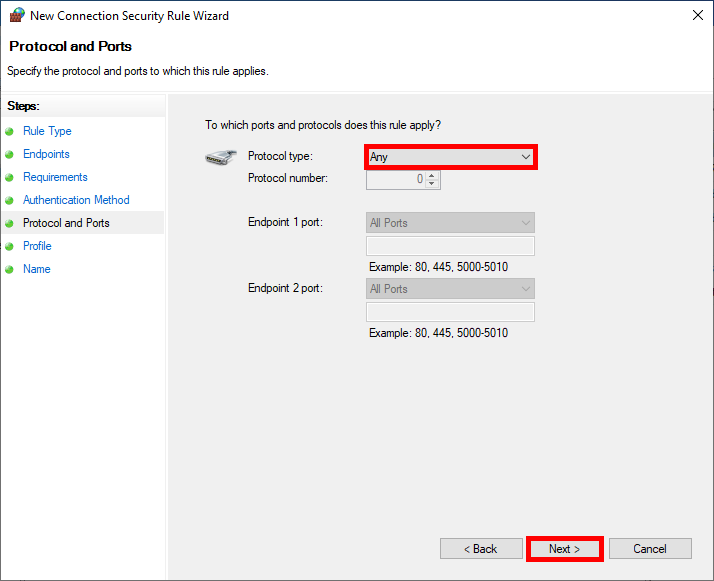Click the green bullet beside Protocol and Ports
Screen dimensions: 714x581
(9, 224)
